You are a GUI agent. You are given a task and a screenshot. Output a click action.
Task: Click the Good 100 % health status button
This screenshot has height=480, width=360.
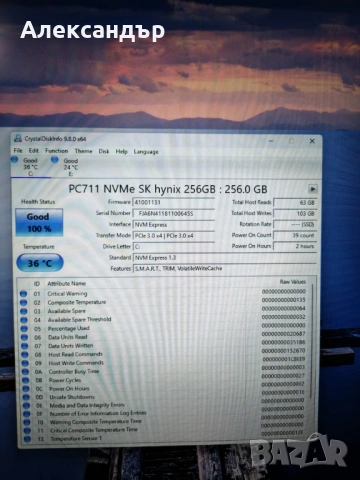(x=39, y=222)
